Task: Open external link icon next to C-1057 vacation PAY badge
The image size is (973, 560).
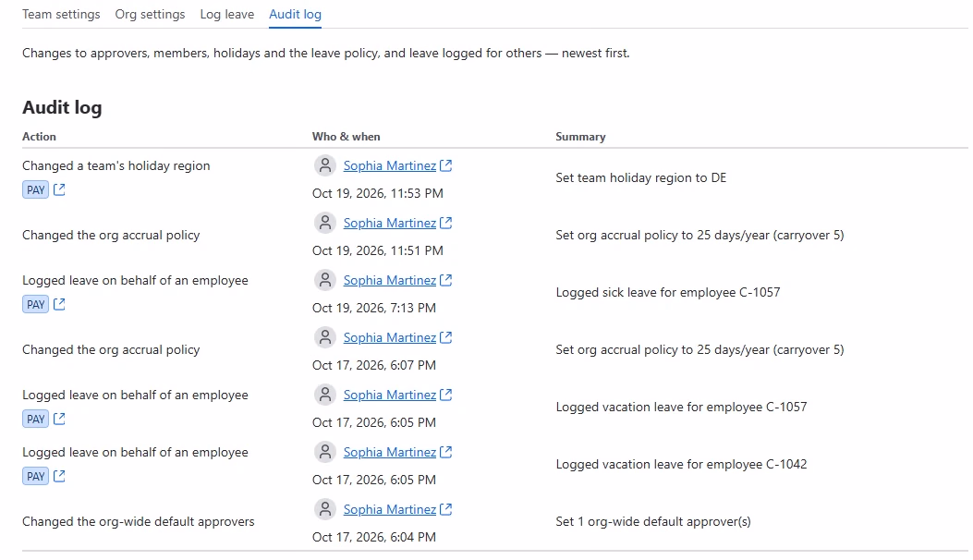Action: coord(59,419)
